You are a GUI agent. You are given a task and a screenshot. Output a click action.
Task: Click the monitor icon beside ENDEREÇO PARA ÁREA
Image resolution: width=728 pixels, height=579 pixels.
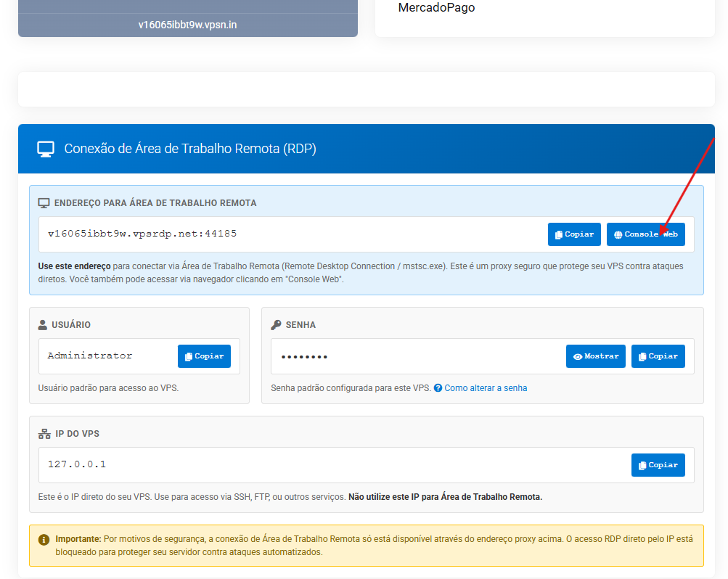[x=44, y=203]
